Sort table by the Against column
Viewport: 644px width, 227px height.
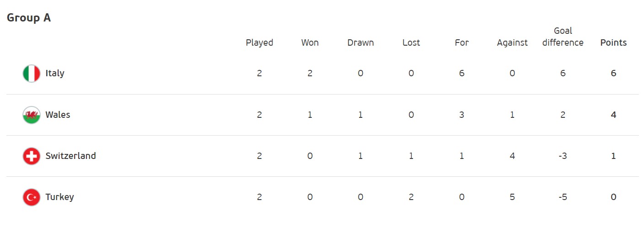512,42
